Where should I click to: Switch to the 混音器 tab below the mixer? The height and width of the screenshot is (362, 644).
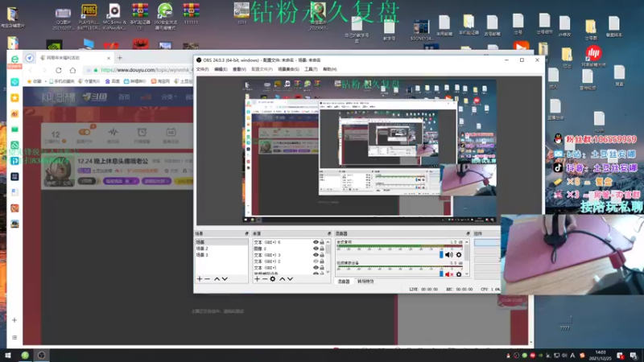[x=344, y=282]
